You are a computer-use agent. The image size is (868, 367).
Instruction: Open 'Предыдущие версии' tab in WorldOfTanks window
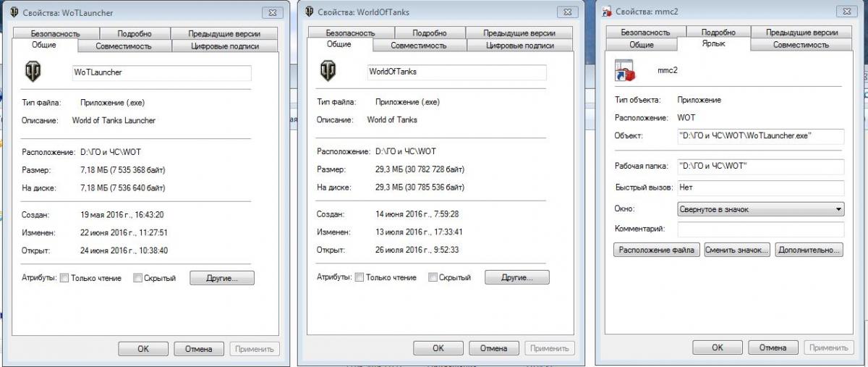click(519, 33)
